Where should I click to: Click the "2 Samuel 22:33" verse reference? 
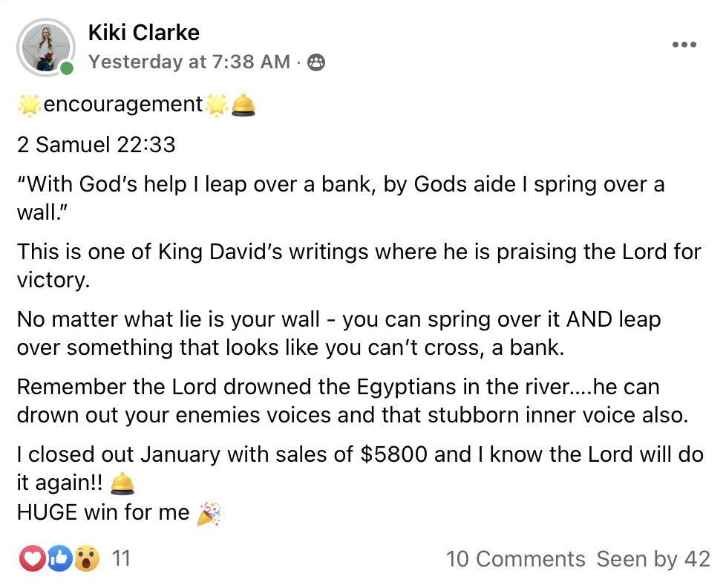click(97, 144)
